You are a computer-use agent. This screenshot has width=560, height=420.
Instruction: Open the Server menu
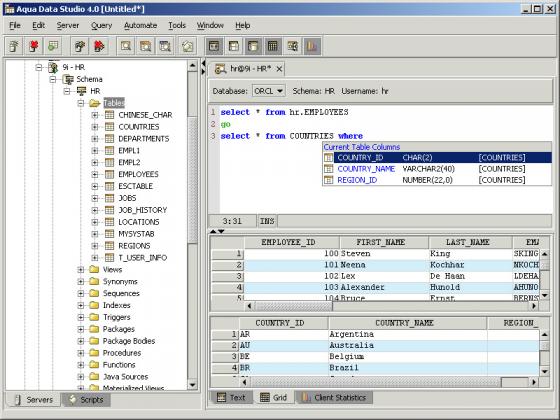coord(68,25)
